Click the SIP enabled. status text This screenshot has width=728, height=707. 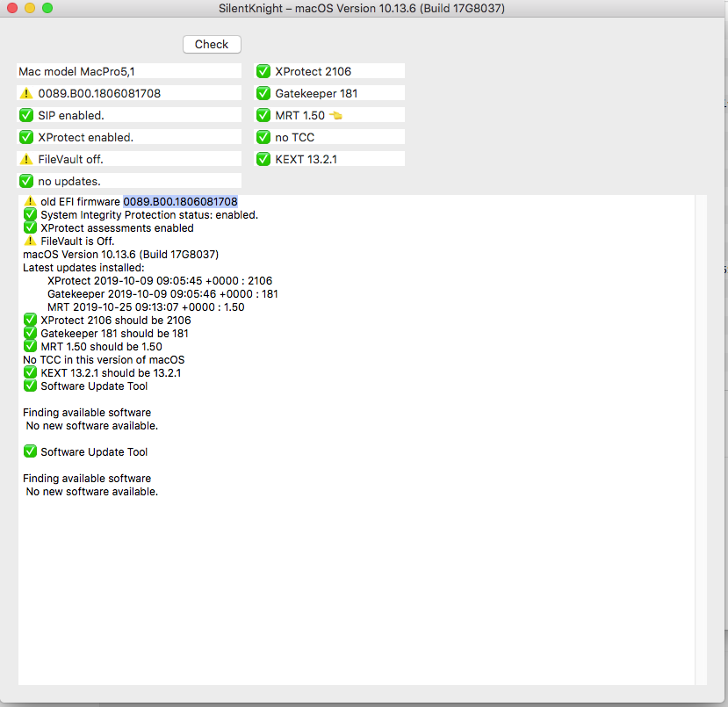pos(71,115)
